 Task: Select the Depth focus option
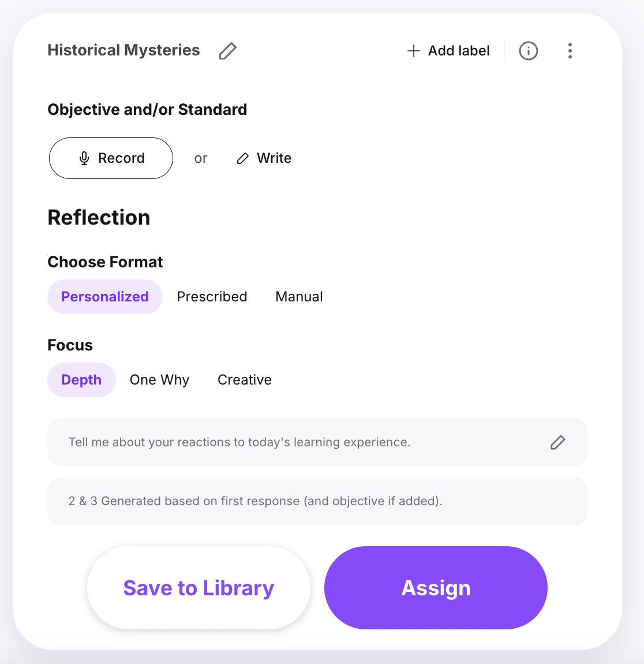82,380
